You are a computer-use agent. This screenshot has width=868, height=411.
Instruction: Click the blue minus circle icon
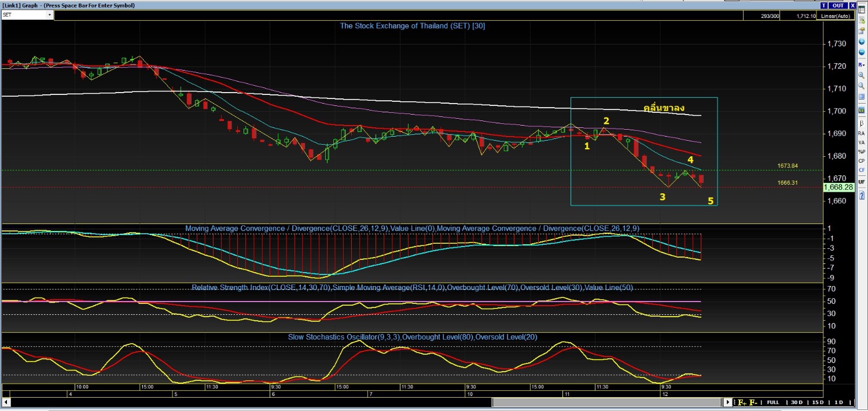pyautogui.click(x=862, y=52)
